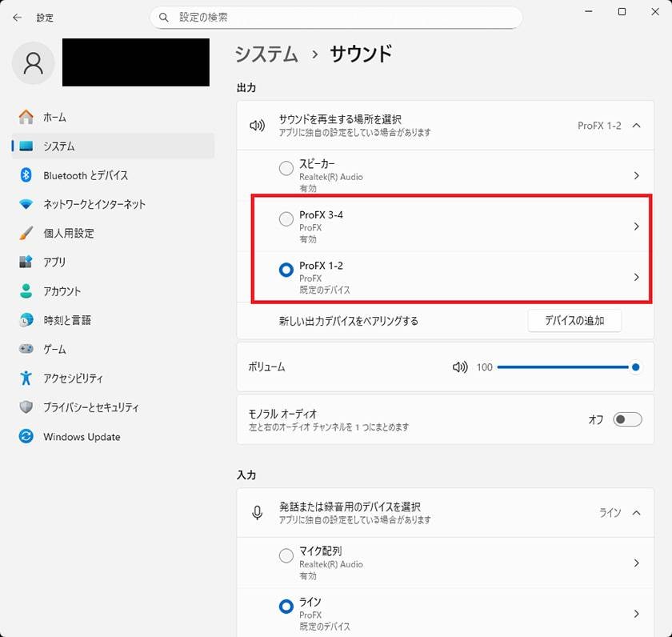Click the アカウント person icon
The width and height of the screenshot is (672, 637).
(x=26, y=291)
